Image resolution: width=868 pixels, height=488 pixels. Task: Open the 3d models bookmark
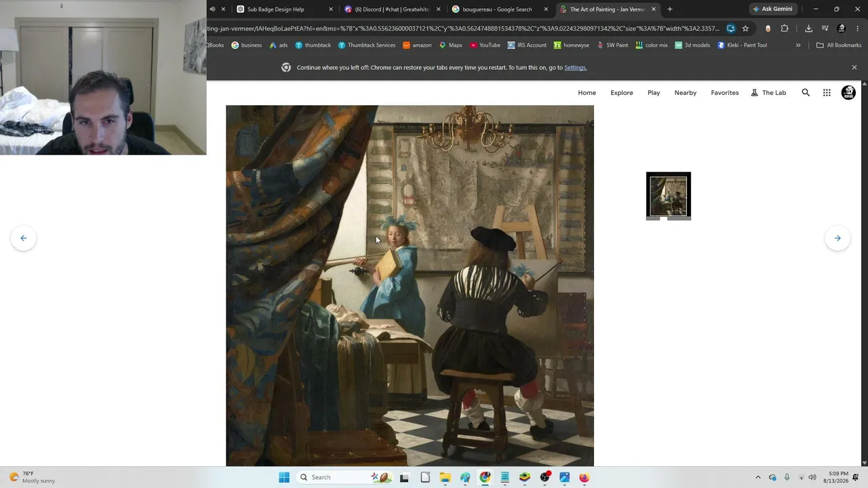coord(692,45)
